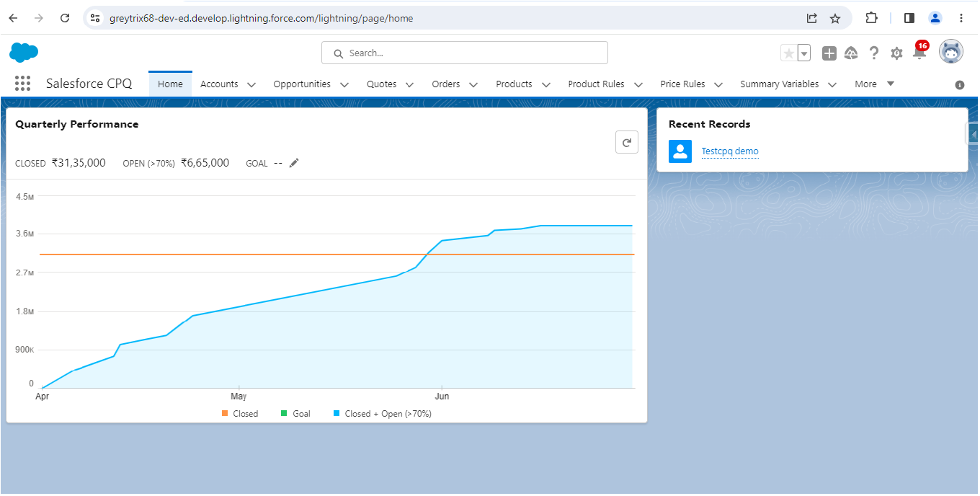Open the Products tab dropdown chevron
The height and width of the screenshot is (496, 980).
point(545,84)
